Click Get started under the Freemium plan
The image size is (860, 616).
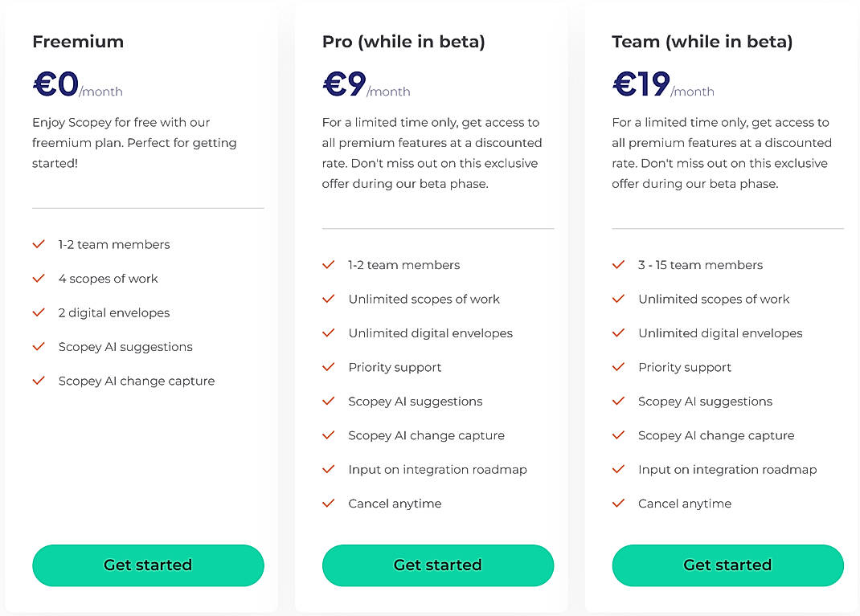pos(148,565)
